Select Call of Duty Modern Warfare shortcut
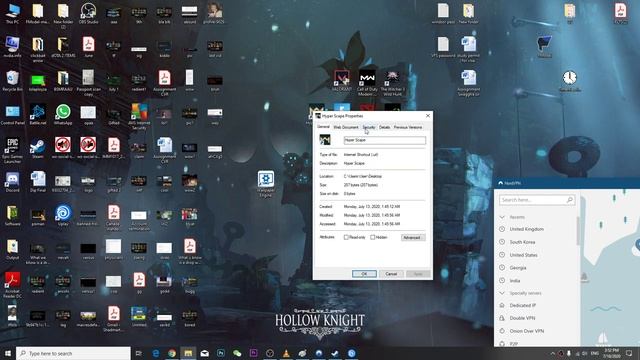Image resolution: width=640 pixels, height=360 pixels. pos(367,83)
